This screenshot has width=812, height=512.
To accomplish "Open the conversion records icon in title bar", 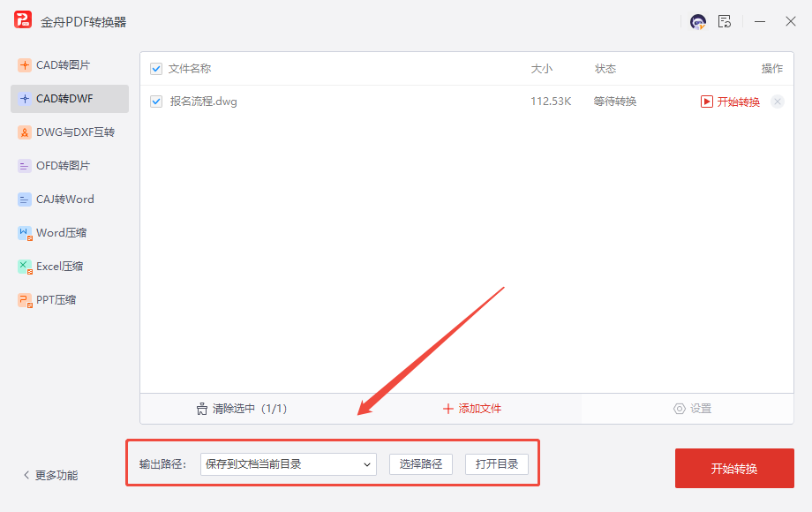I will [x=725, y=21].
